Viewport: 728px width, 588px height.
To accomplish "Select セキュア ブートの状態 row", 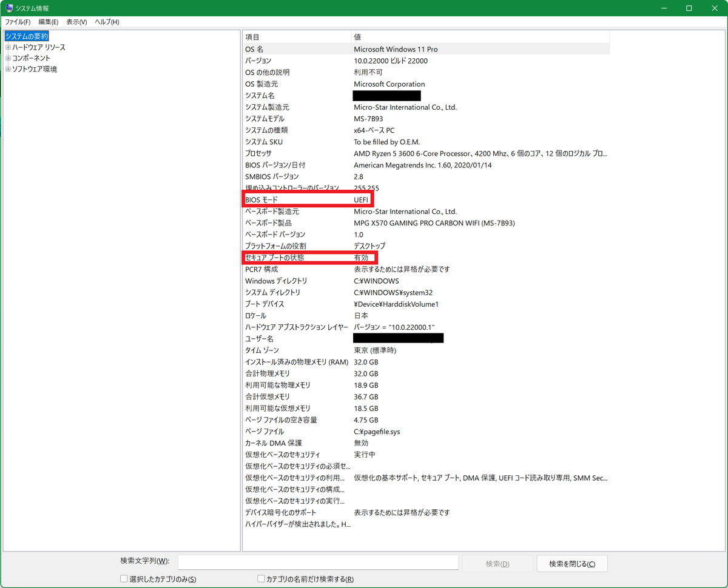I will coord(426,258).
